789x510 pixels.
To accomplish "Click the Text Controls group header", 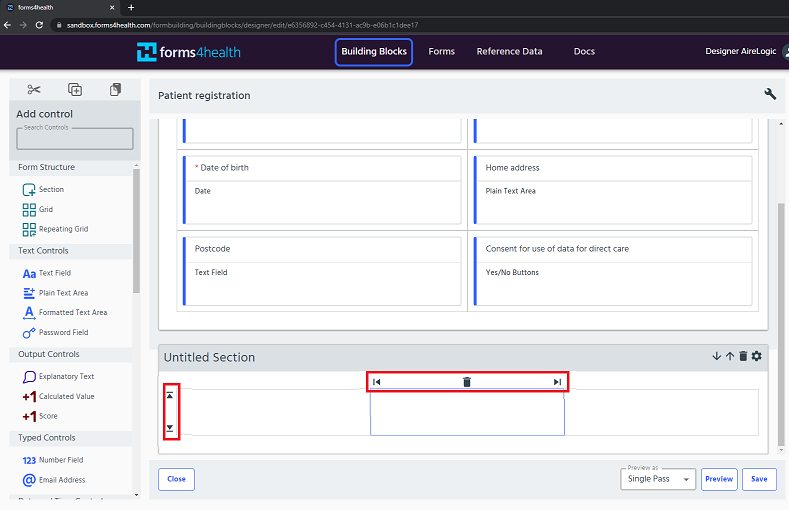I will pos(71,251).
